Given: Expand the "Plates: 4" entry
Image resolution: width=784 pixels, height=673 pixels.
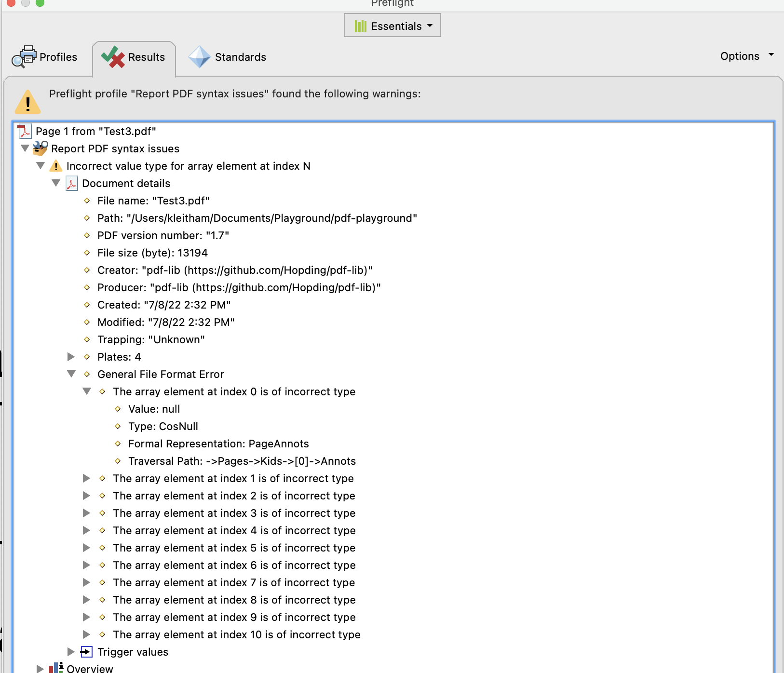Looking at the screenshot, I should (x=71, y=357).
